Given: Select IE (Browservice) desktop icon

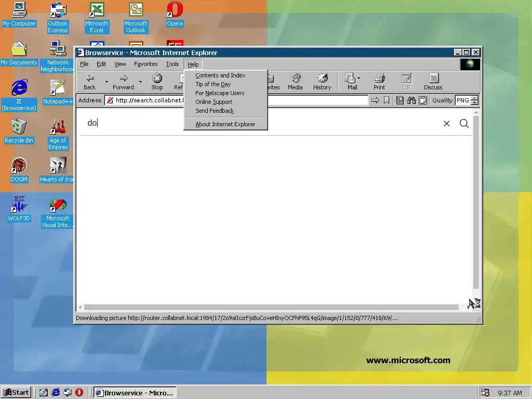Looking at the screenshot, I should (x=19, y=96).
